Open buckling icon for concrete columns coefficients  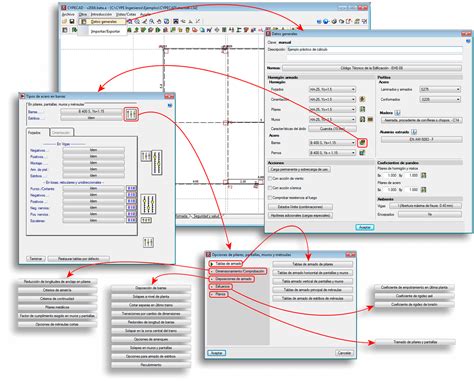(x=423, y=175)
